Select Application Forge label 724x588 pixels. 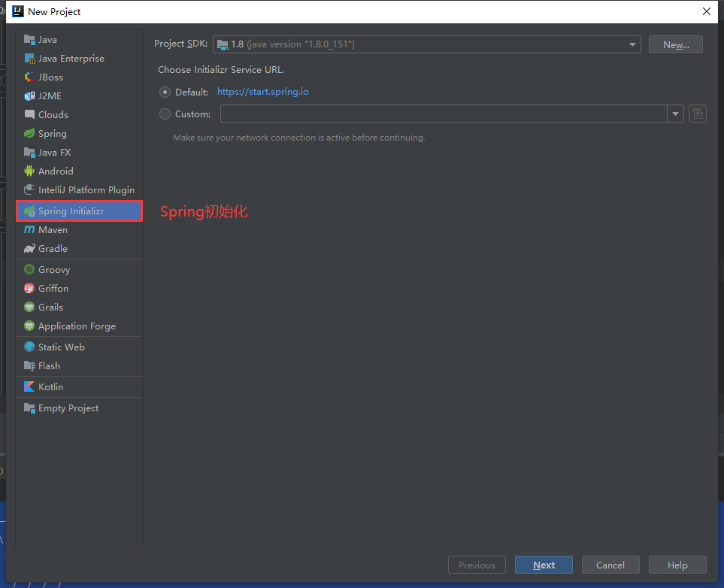point(77,326)
